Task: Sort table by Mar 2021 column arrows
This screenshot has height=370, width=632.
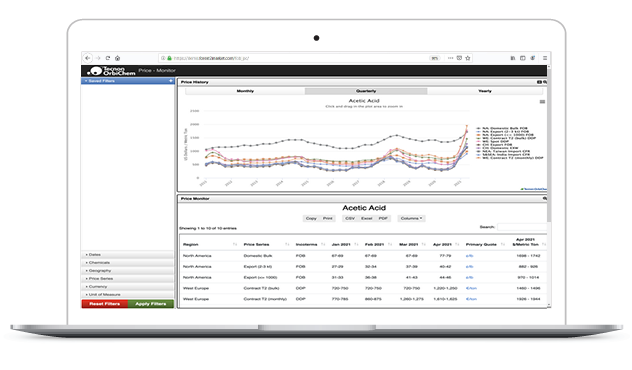Action: [424, 245]
